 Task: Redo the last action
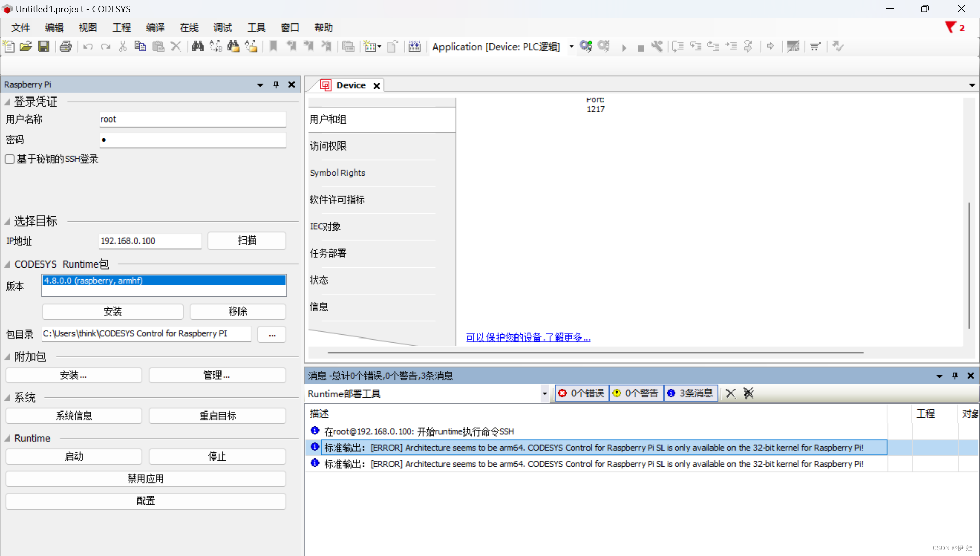click(x=106, y=46)
